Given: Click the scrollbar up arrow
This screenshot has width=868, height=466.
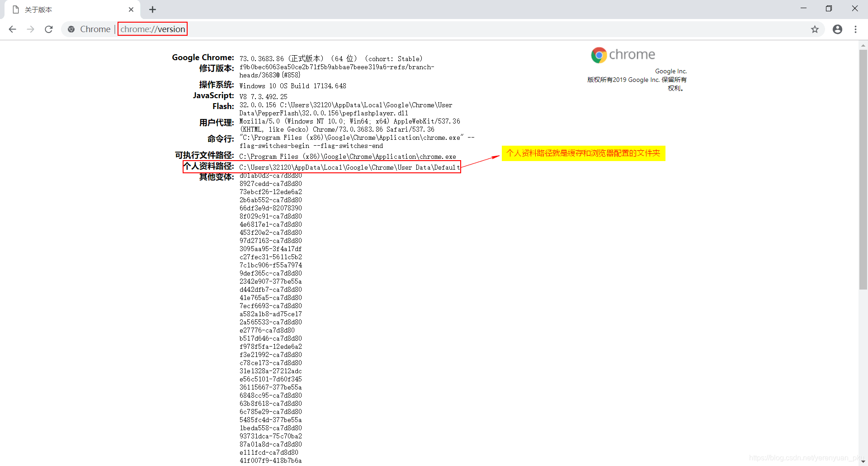Looking at the screenshot, I should coord(863,45).
